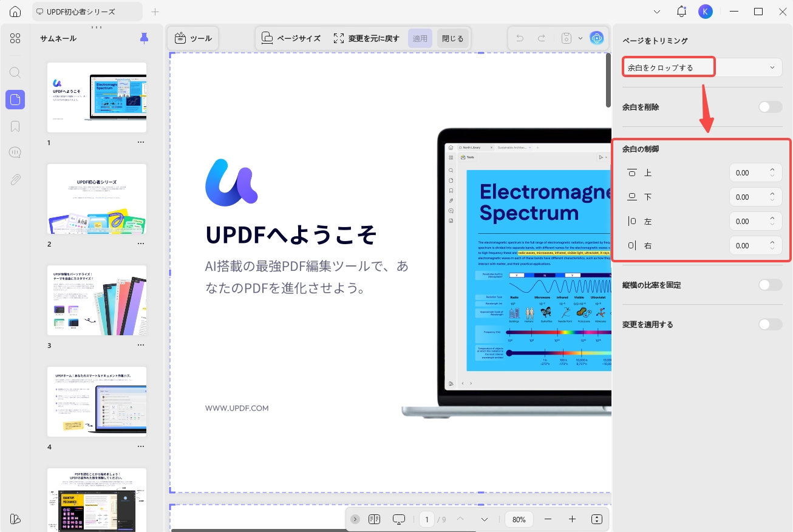
Task: Decrease the 下 margin with the down arrow
Action: [x=772, y=200]
